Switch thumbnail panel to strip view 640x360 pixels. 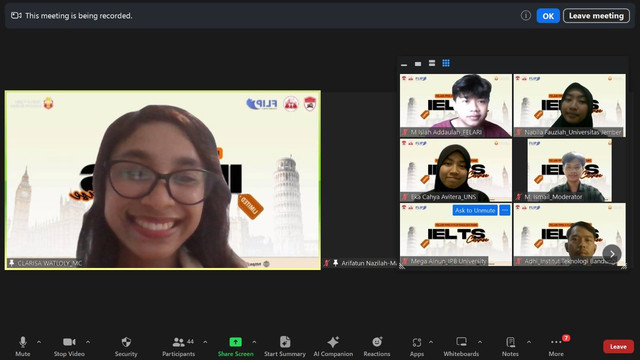432,63
